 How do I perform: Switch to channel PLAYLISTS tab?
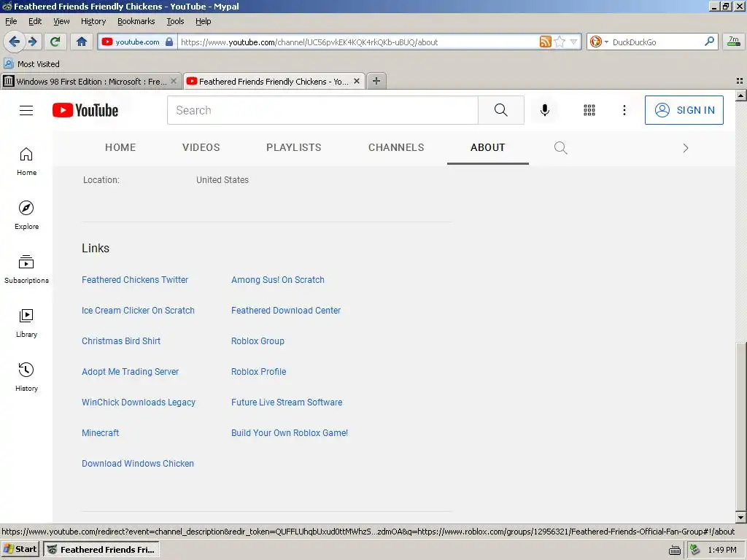[x=294, y=147]
